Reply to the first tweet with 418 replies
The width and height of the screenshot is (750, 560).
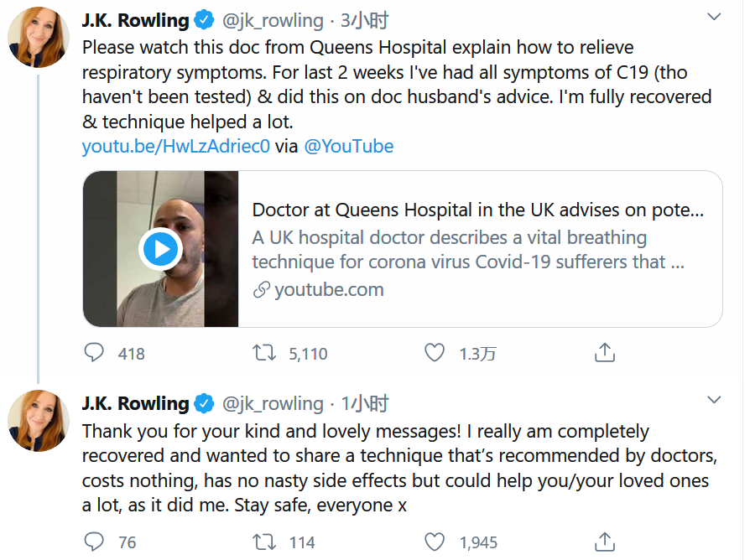point(94,353)
